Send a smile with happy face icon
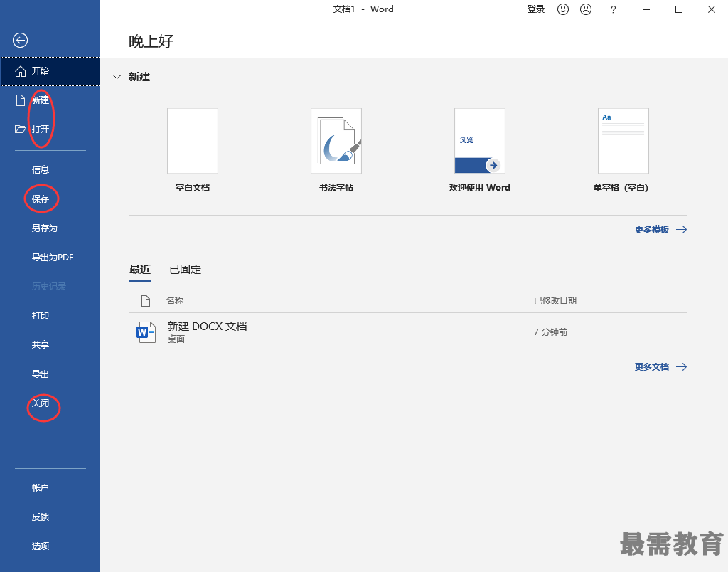This screenshot has height=572, width=728. tap(563, 9)
